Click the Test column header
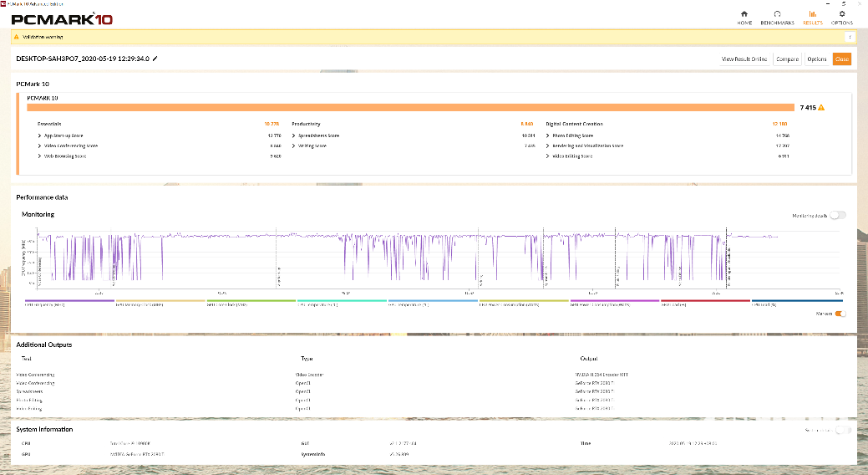 click(26, 359)
